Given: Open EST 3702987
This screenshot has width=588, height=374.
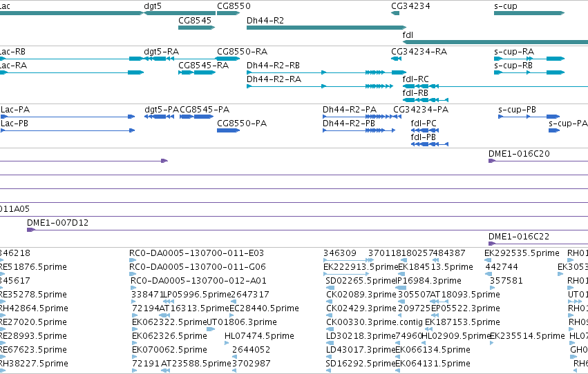Looking at the screenshot, I should pyautogui.click(x=251, y=364).
